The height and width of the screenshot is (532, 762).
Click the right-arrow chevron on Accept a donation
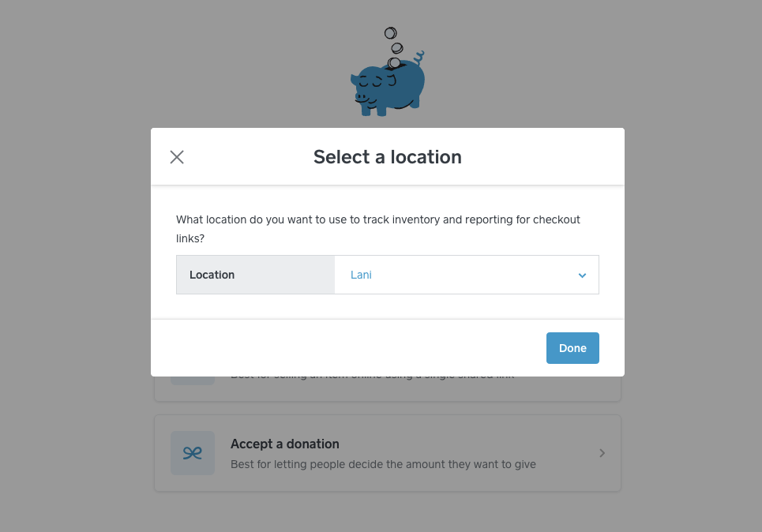602,452
